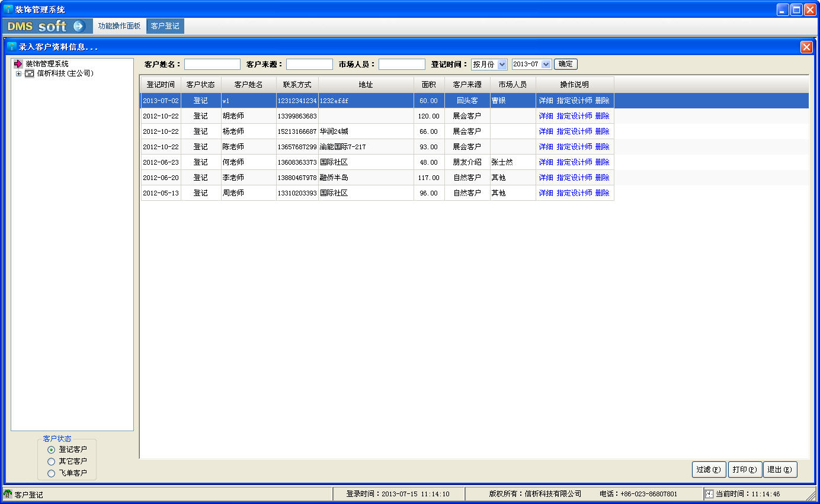
Task: Click the 客户来源 input field
Action: tap(309, 64)
